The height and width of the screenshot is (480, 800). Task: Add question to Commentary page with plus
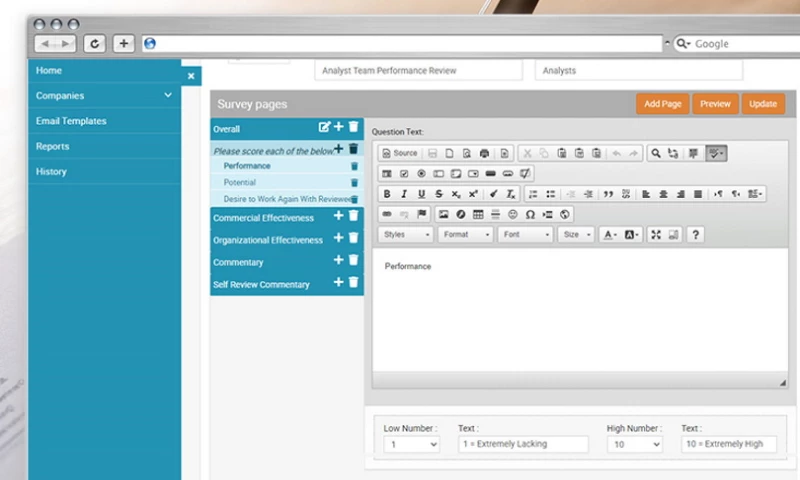click(338, 260)
